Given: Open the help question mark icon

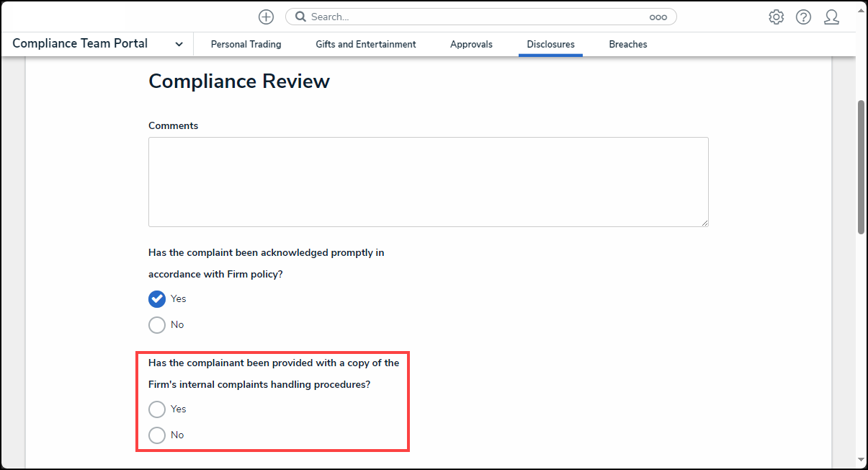Looking at the screenshot, I should pos(803,17).
